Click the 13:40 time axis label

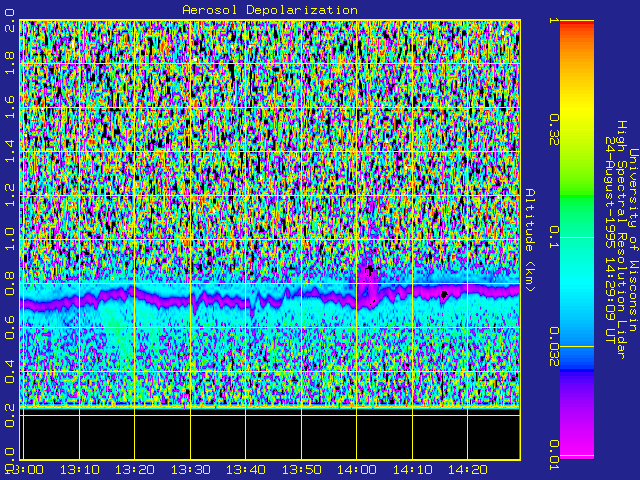(x=246, y=469)
